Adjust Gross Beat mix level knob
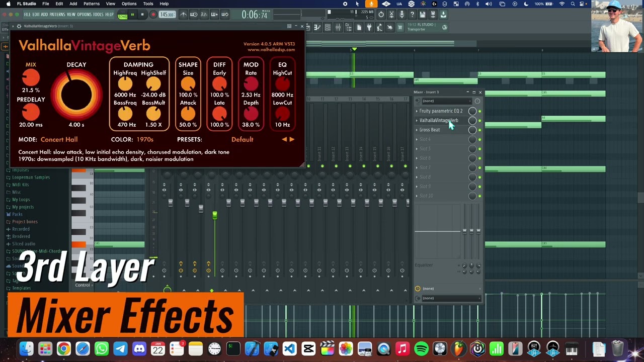 click(472, 130)
